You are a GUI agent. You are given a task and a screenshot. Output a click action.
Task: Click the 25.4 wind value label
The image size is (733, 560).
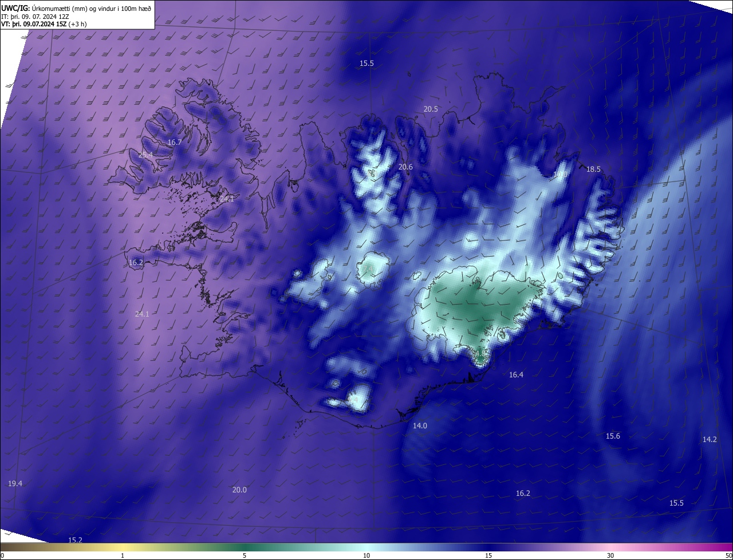pos(145,155)
